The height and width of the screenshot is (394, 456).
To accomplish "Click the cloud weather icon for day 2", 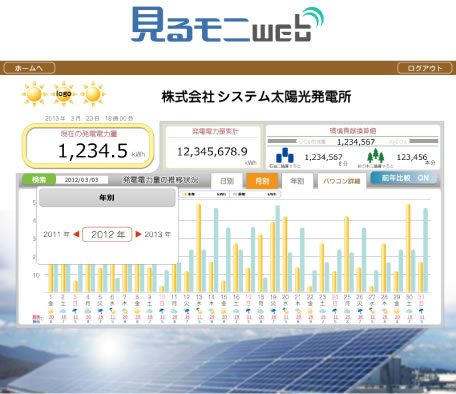I will (x=63, y=311).
